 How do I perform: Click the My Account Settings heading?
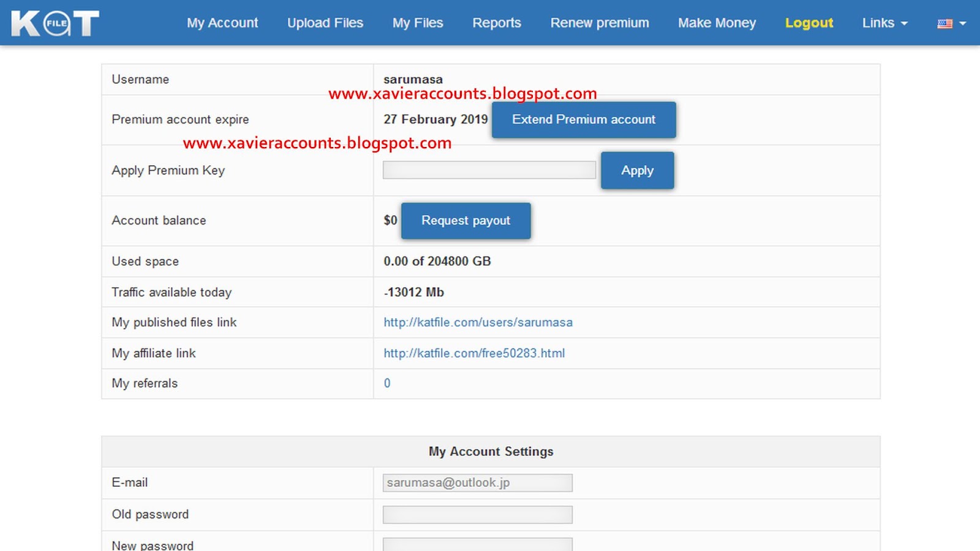[491, 451]
